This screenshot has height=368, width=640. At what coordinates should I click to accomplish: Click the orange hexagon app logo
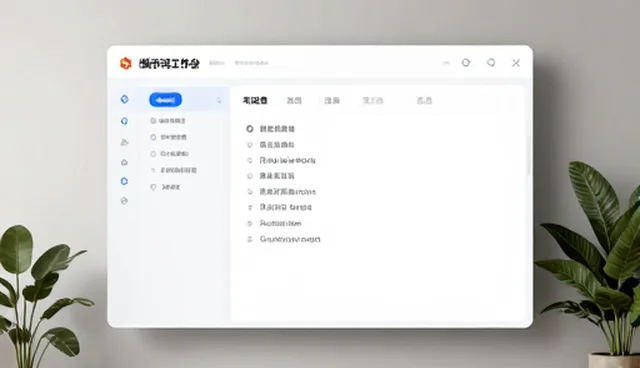pyautogui.click(x=126, y=63)
